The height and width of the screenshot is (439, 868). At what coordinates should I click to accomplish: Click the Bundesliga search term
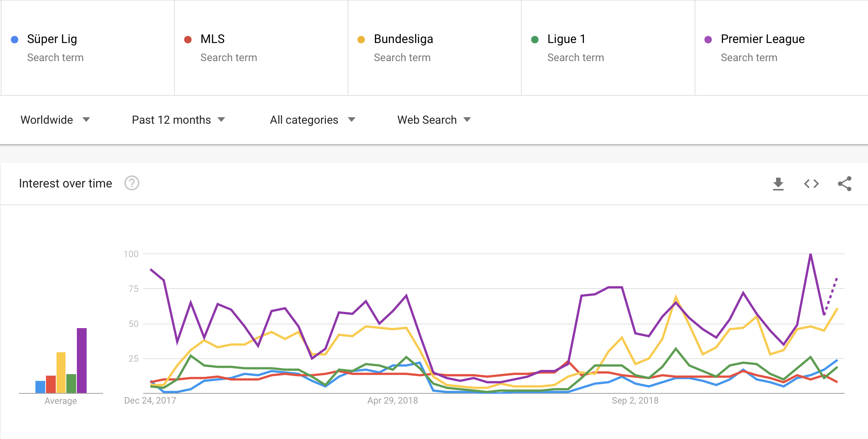[x=403, y=39]
